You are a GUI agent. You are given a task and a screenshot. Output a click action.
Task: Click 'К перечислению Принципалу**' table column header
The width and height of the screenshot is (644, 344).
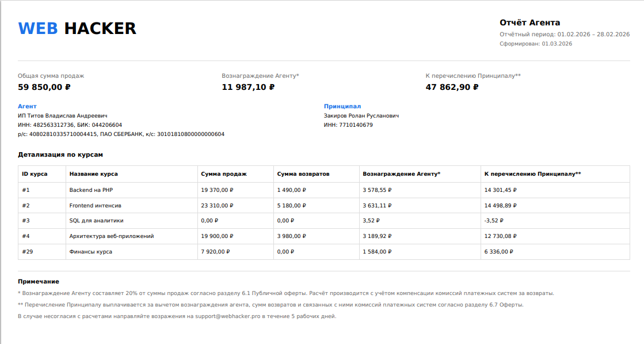pyautogui.click(x=532, y=173)
